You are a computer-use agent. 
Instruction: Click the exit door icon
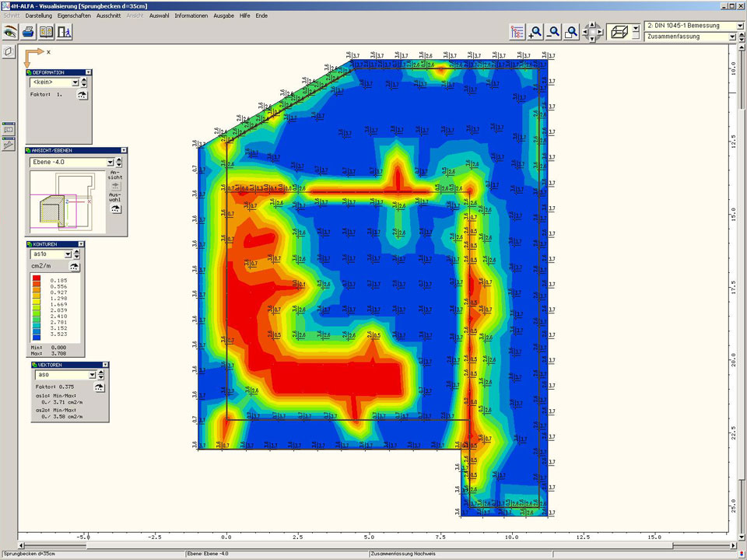tap(65, 32)
